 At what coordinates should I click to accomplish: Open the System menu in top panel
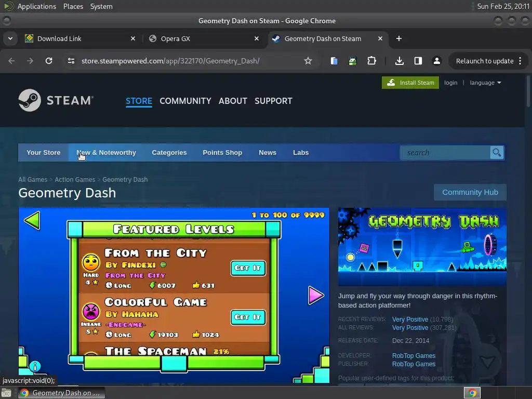point(101,6)
